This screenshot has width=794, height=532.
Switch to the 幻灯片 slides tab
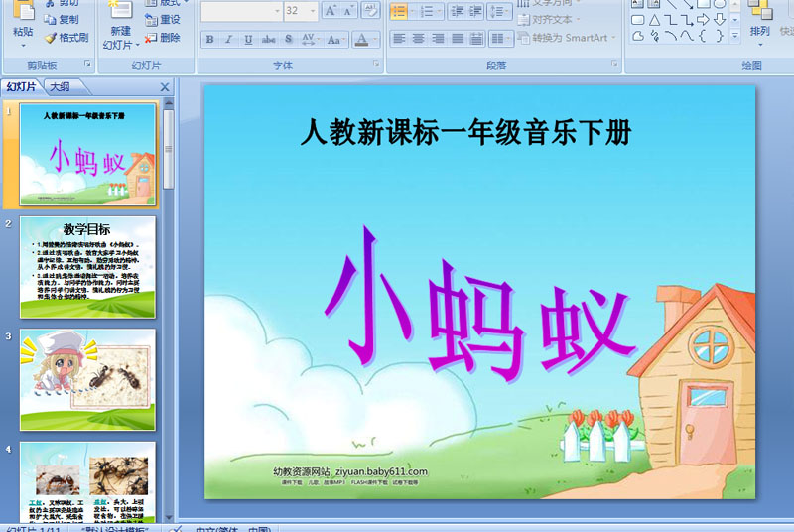[21, 87]
